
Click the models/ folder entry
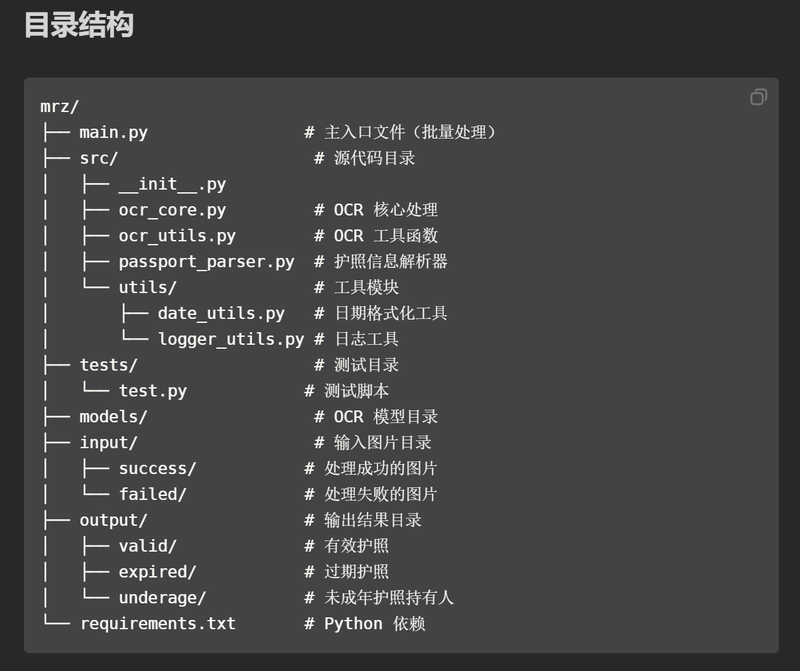click(113, 417)
